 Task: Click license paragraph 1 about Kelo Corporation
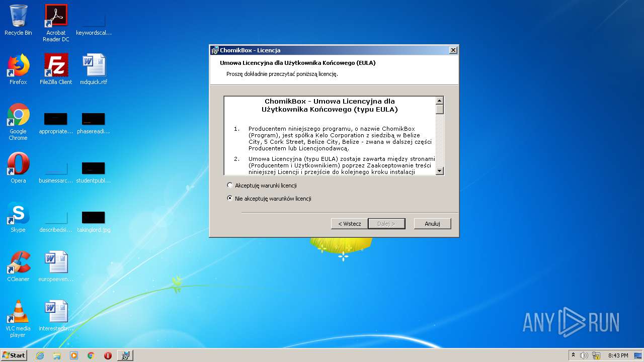(340, 138)
